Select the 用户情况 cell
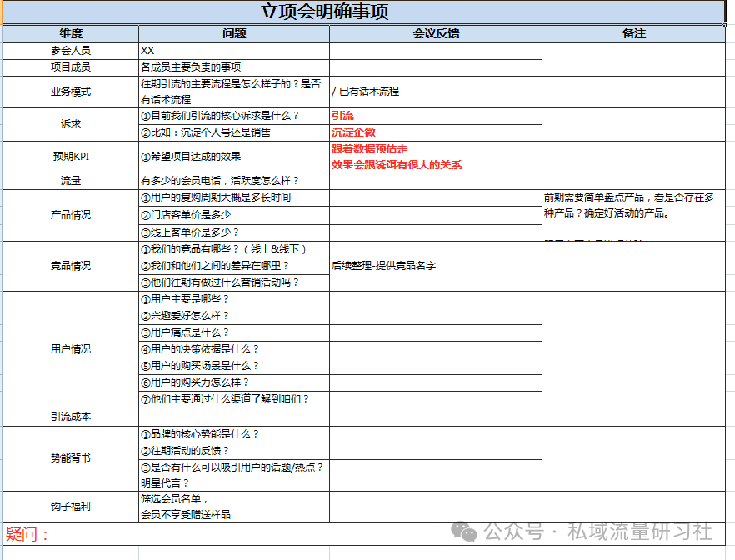 click(x=71, y=349)
